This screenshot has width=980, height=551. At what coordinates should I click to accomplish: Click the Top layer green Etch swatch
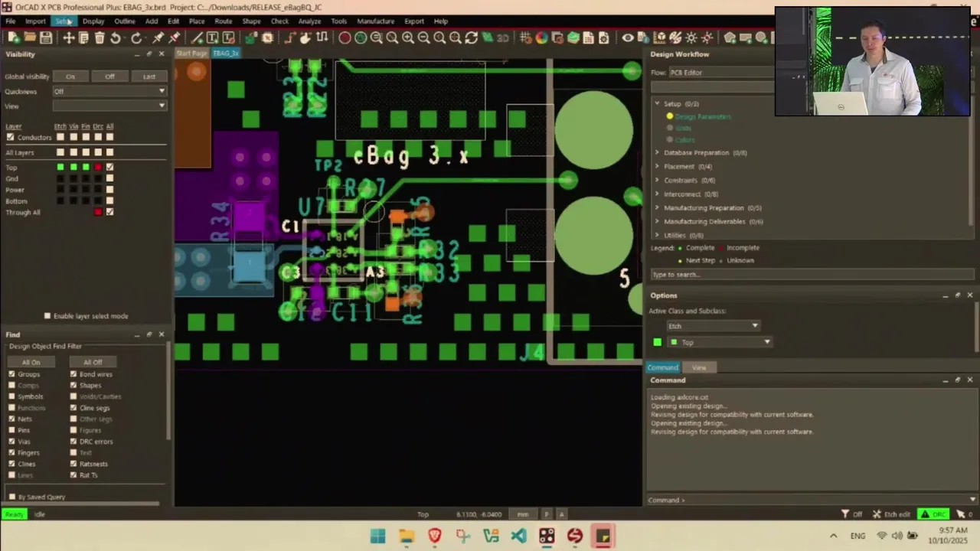pos(60,167)
